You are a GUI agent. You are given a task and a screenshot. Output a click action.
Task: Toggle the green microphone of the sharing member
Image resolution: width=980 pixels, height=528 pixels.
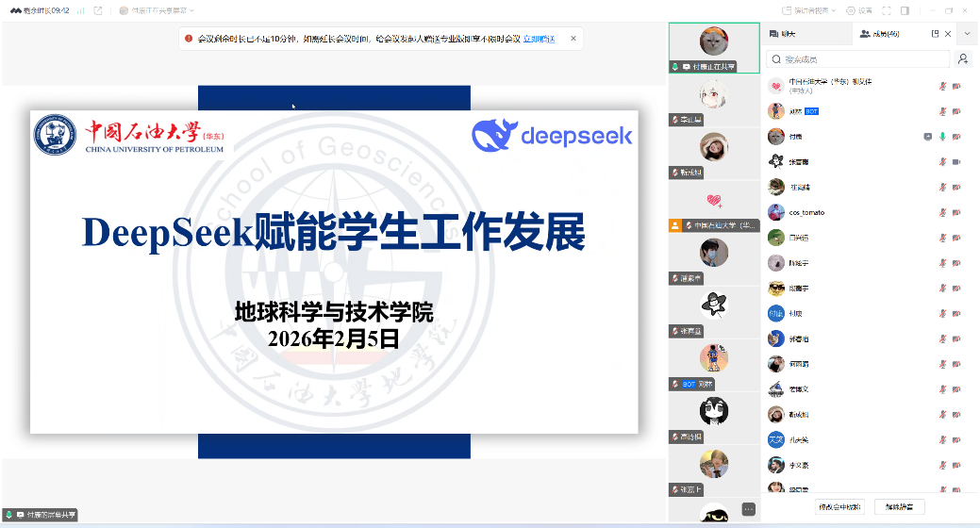coord(942,137)
